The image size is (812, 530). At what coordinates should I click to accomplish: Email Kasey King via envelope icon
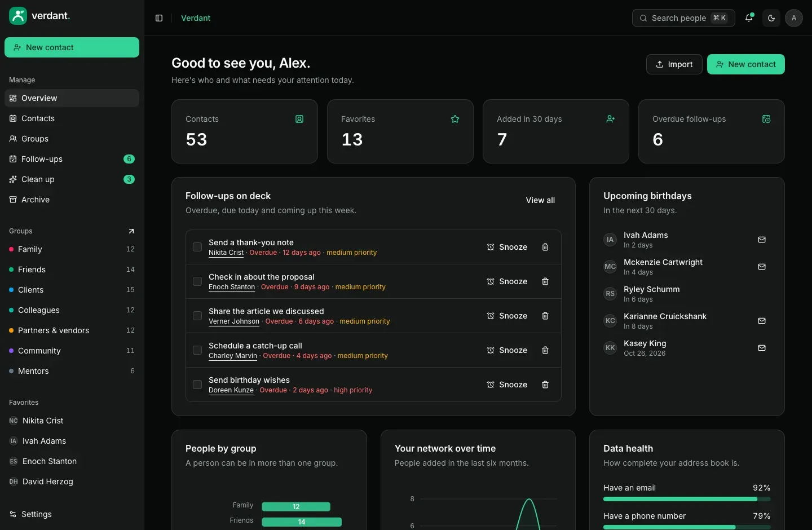point(762,348)
